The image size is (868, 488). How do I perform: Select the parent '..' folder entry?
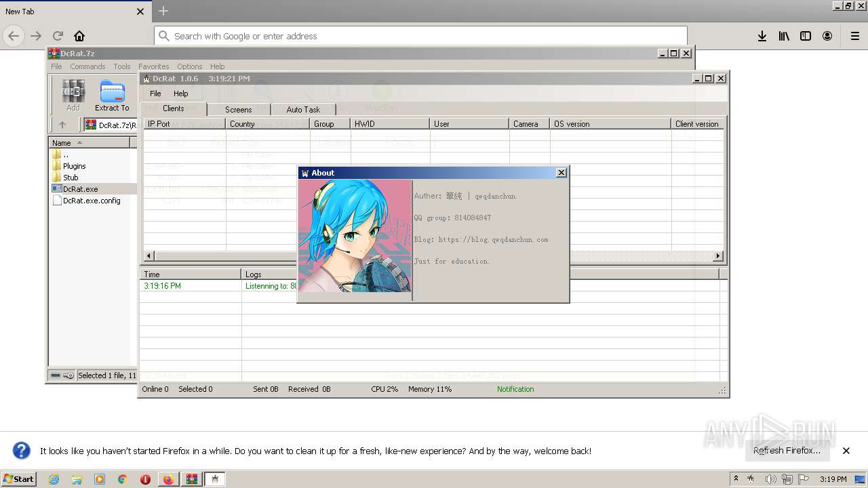tap(65, 155)
